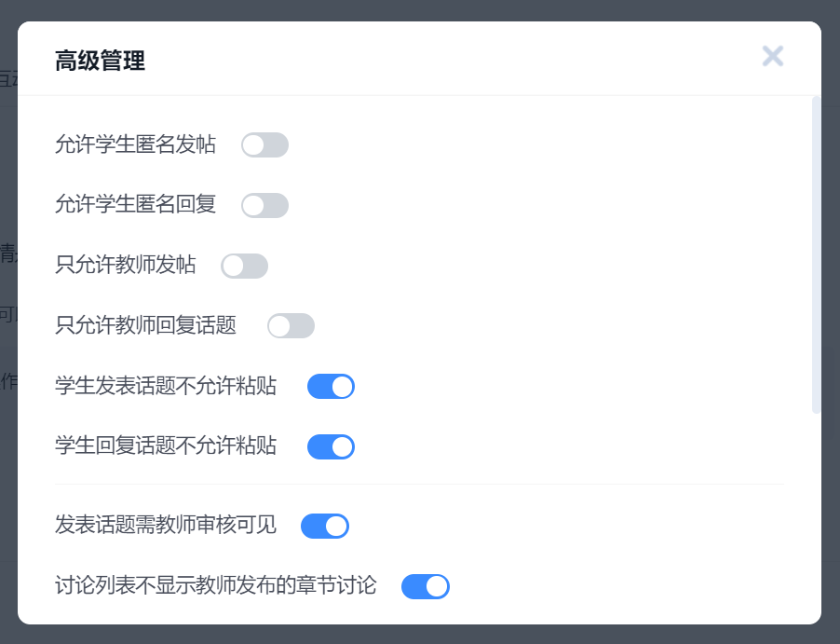
Task: Disable the 发表话题需教师审核可见 switch
Action: coord(324,527)
